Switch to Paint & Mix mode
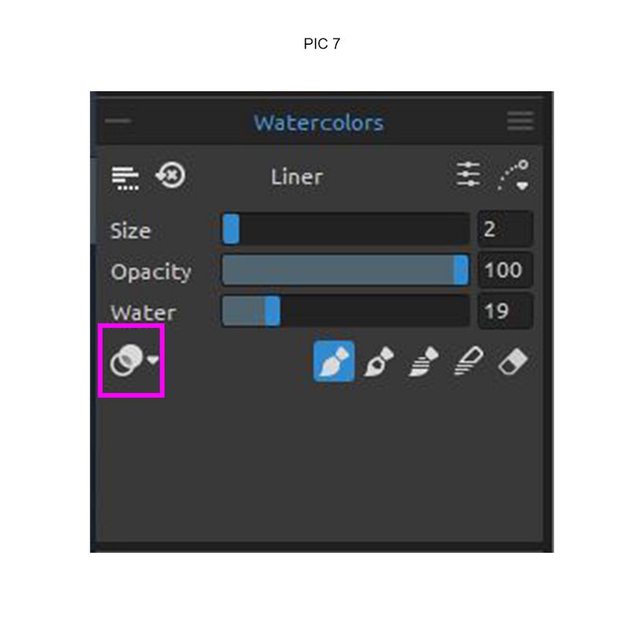 (x=380, y=363)
